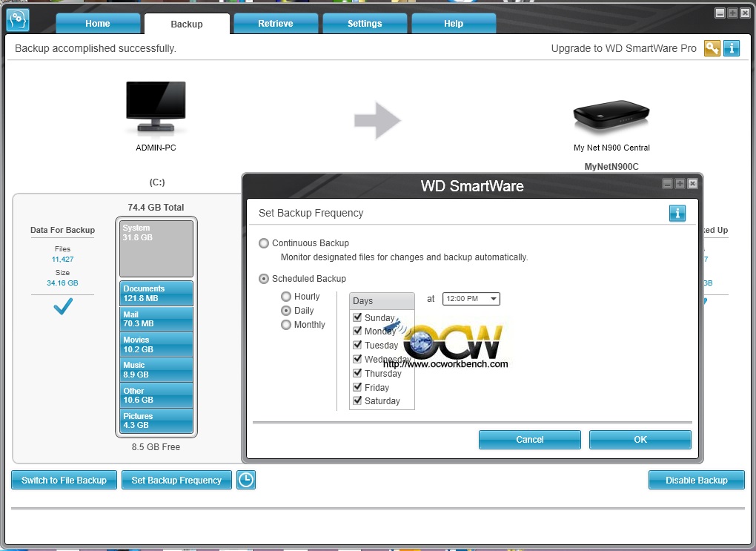Click the Backup accomplished successfully message
This screenshot has width=756, height=551.
[x=96, y=48]
